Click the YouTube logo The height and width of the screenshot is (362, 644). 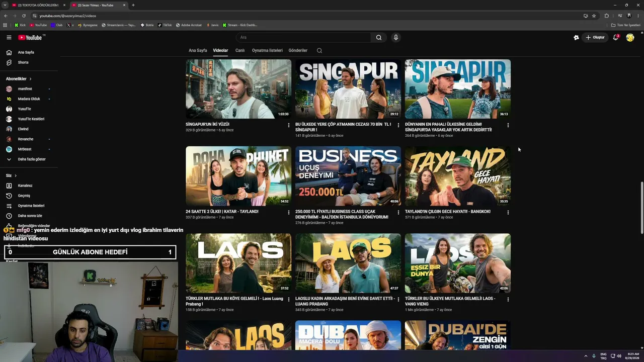31,37
